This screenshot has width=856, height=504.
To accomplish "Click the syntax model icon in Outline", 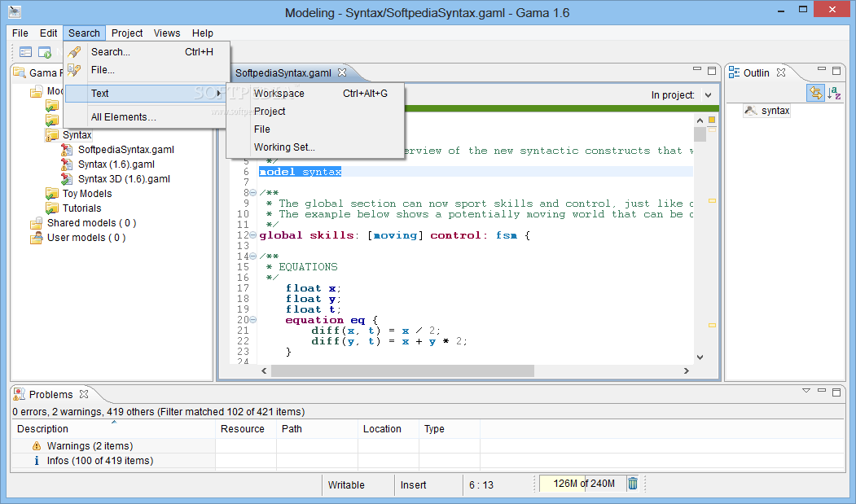I will click(x=751, y=110).
